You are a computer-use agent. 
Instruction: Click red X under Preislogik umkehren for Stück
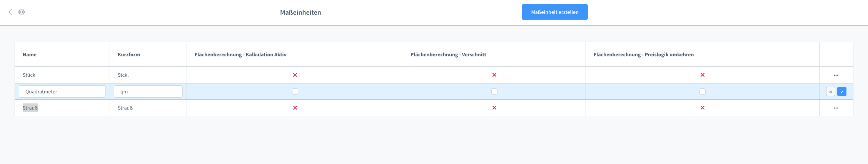coord(703,75)
